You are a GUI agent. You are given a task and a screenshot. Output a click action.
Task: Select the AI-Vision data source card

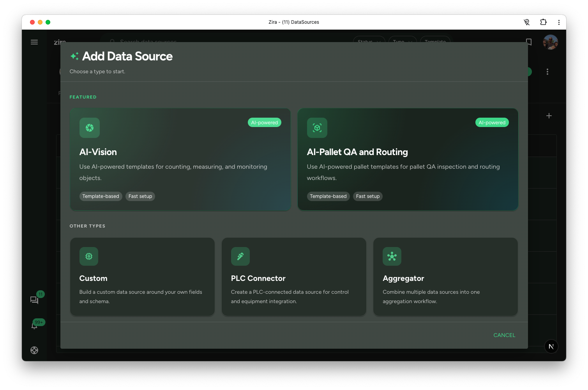coord(180,160)
